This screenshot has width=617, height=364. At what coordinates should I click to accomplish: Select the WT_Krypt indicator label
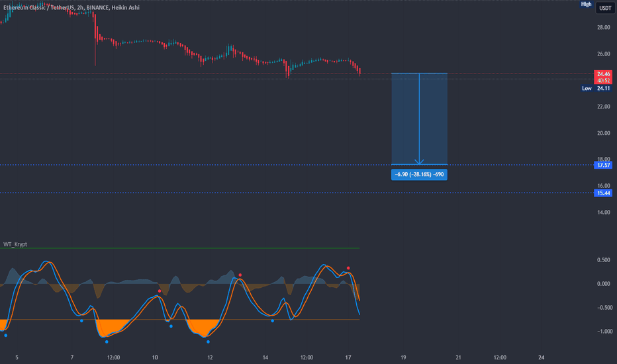(x=15, y=244)
